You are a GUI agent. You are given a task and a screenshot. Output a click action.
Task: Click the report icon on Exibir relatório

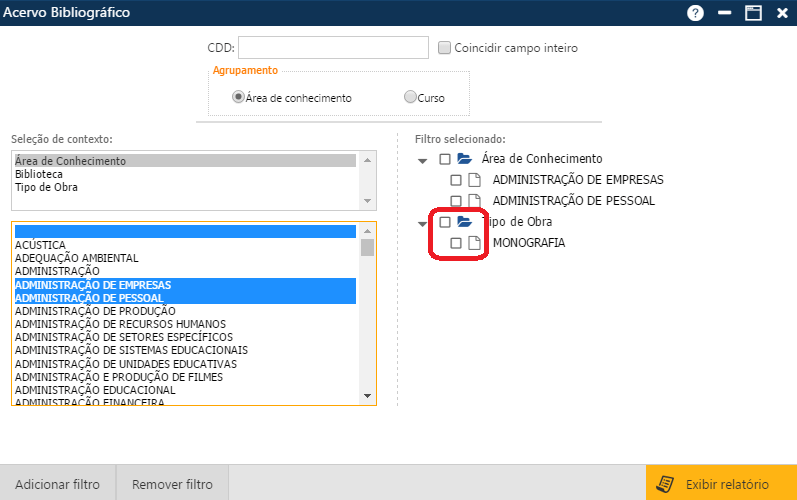tap(663, 484)
